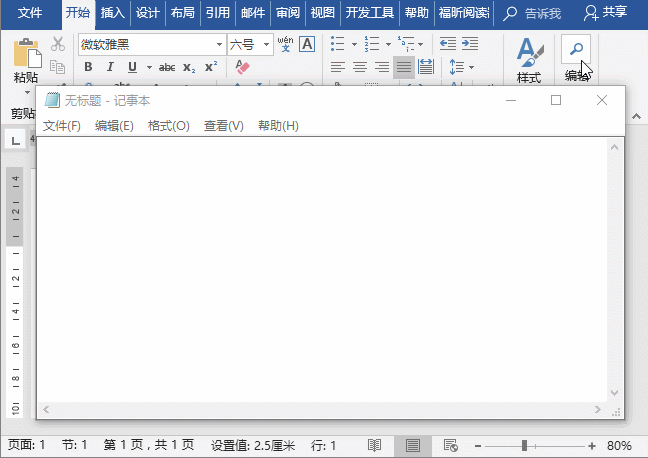Click the phonetic guide wén icon
The height and width of the screenshot is (458, 648).
point(285,44)
